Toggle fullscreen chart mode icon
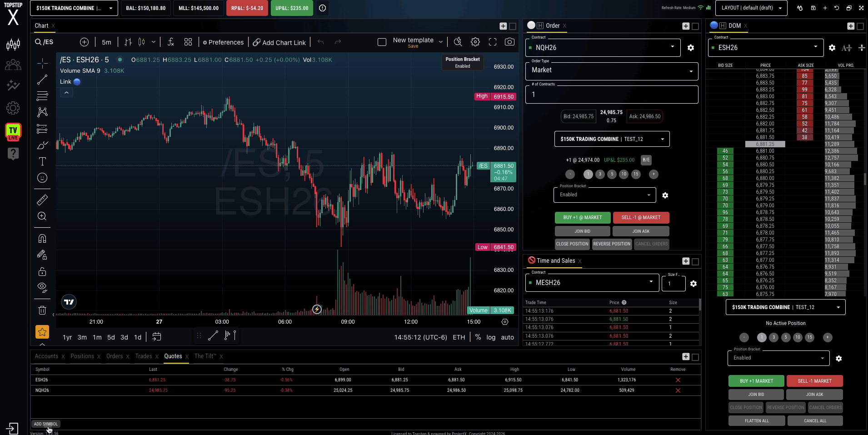This screenshot has height=435, width=868. (x=492, y=42)
